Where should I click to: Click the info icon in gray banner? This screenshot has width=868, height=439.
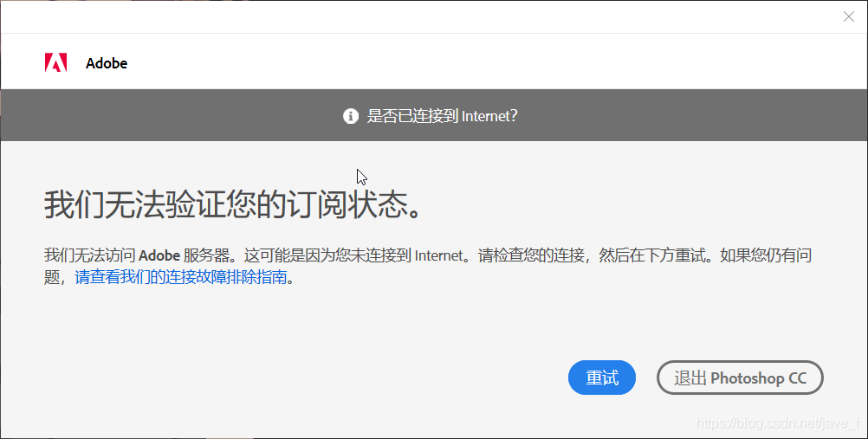pyautogui.click(x=351, y=116)
